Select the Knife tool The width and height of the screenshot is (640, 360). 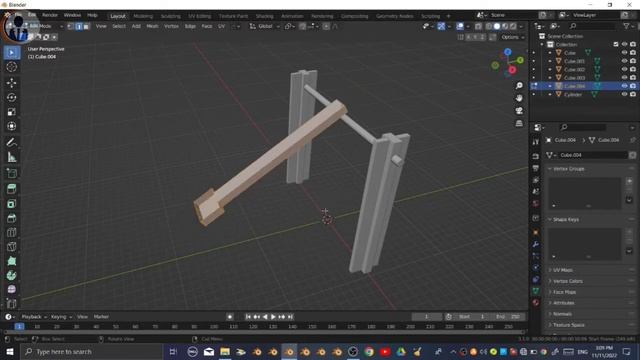point(11,247)
